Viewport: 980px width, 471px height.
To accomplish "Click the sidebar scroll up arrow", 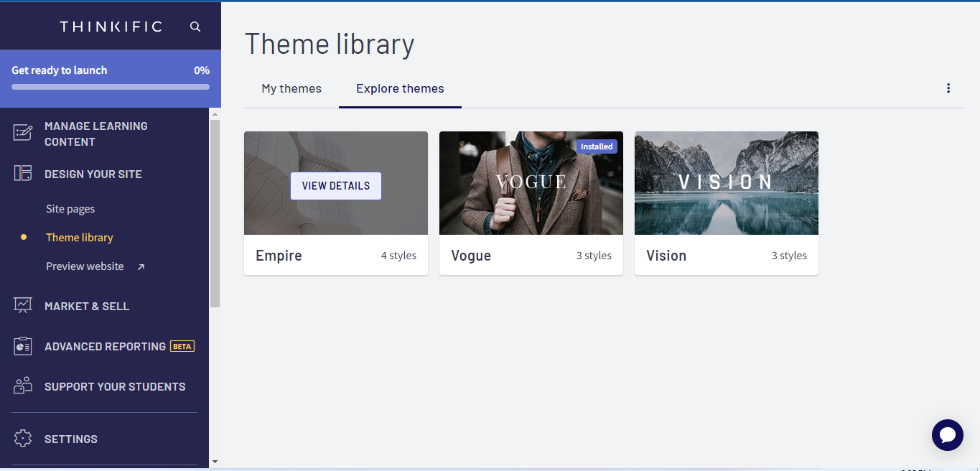I will (215, 114).
